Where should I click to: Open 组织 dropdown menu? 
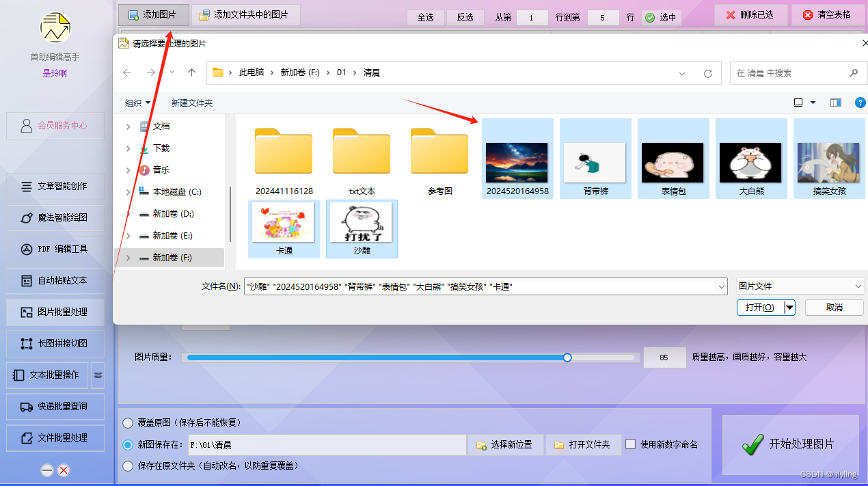tap(137, 103)
